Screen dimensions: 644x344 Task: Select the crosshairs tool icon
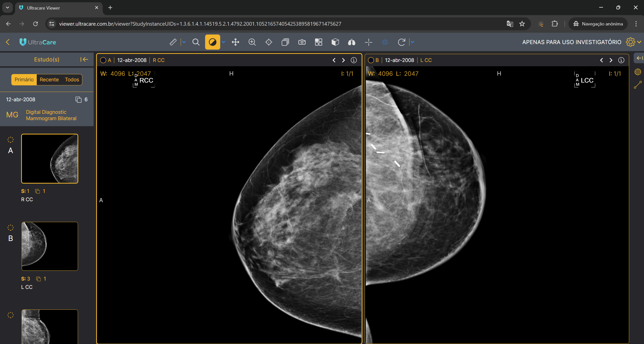pyautogui.click(x=368, y=42)
